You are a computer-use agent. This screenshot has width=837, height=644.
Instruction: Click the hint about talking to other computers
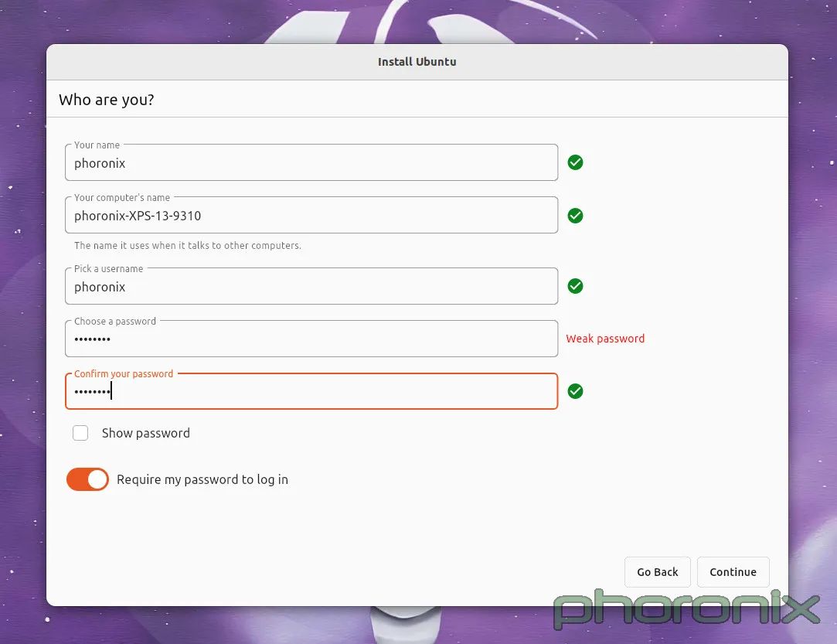(x=187, y=246)
